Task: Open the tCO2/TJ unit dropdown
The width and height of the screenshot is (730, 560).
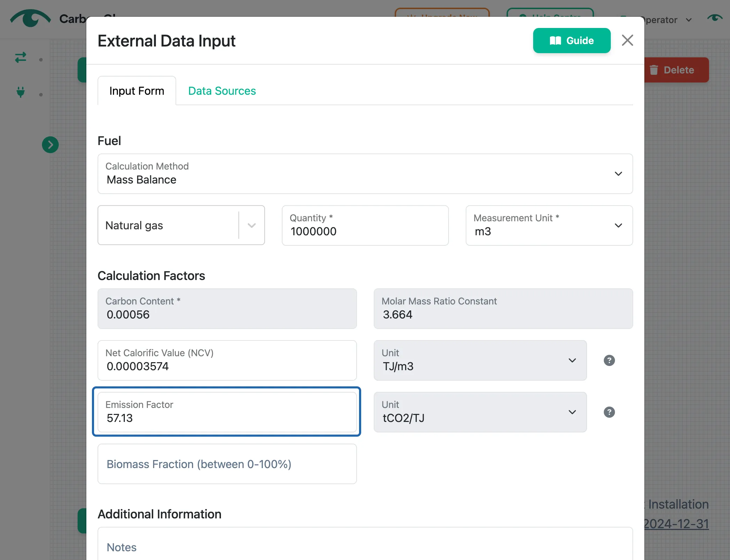Action: pos(480,412)
